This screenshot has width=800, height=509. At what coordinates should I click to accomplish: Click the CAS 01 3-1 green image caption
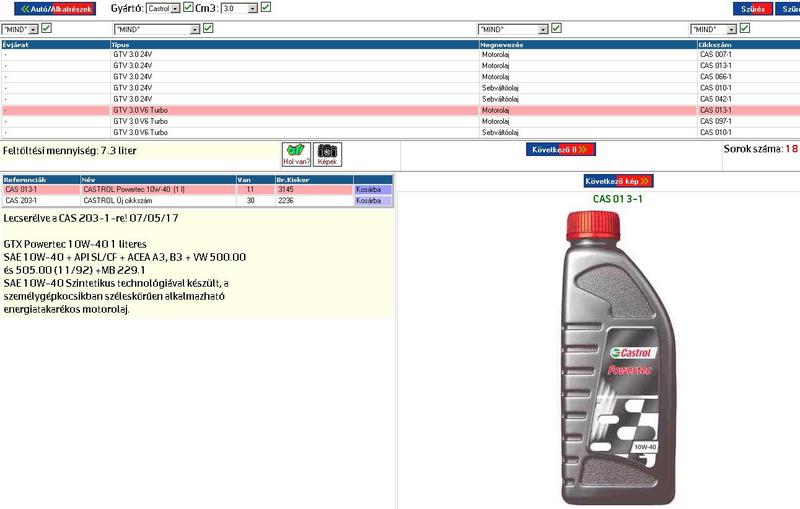(x=618, y=199)
